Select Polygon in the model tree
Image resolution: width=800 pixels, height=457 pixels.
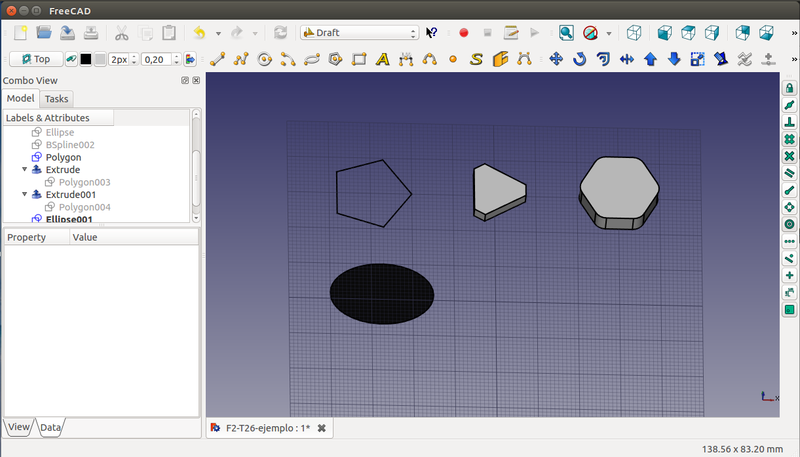[63, 157]
